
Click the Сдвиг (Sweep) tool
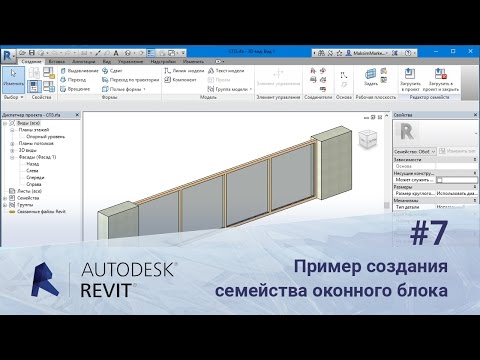point(112,71)
